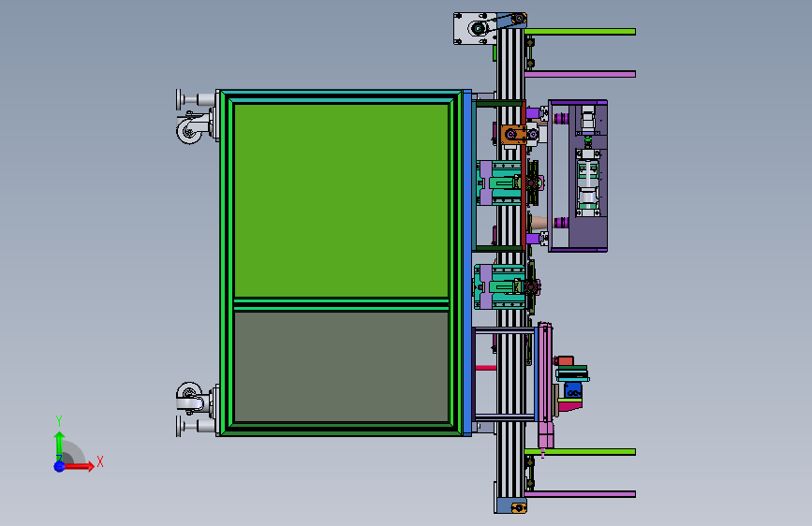Image resolution: width=812 pixels, height=526 pixels.
Task: Select the red pin left of the rail
Action: [x=486, y=368]
